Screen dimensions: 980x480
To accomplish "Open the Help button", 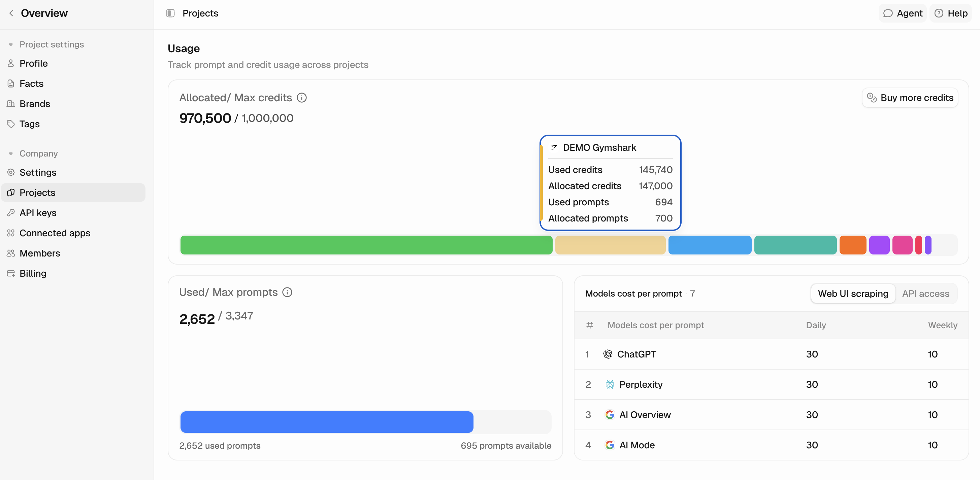I will coord(950,13).
